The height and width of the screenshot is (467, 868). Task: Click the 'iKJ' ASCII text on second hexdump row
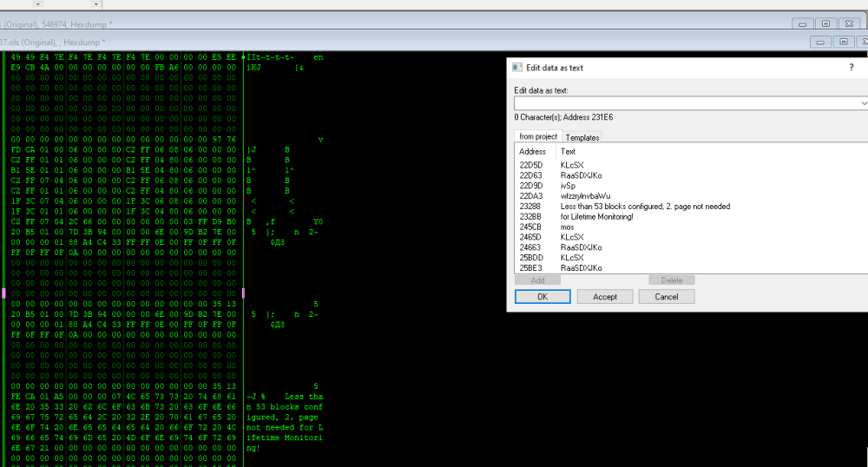tap(253, 68)
